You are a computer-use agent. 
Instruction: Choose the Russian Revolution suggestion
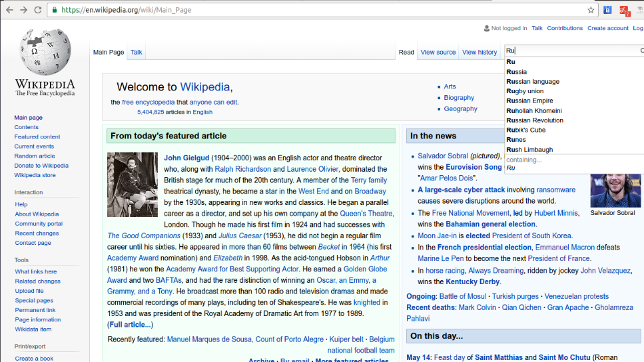point(574,120)
